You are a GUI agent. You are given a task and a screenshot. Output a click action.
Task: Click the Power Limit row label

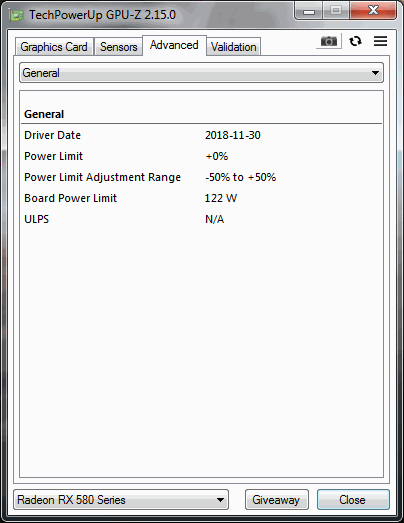tap(53, 156)
